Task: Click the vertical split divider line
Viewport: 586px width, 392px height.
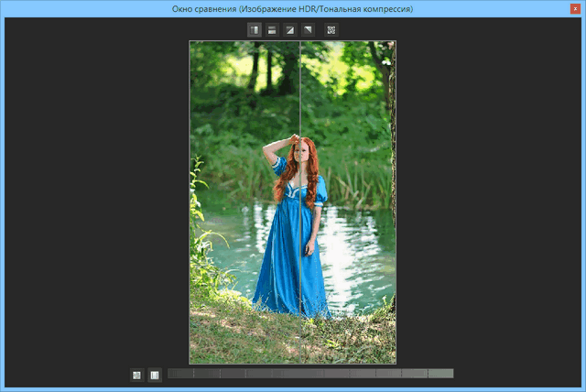Action: (299, 92)
